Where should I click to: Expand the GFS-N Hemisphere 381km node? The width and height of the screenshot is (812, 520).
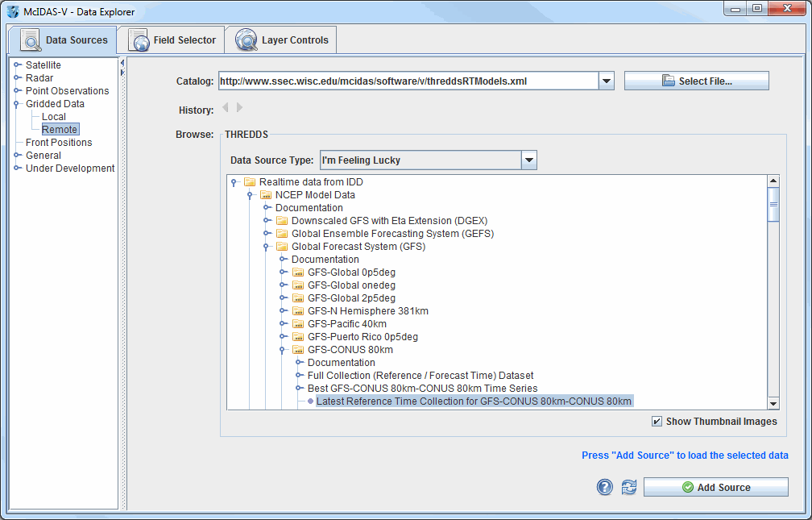coord(283,311)
